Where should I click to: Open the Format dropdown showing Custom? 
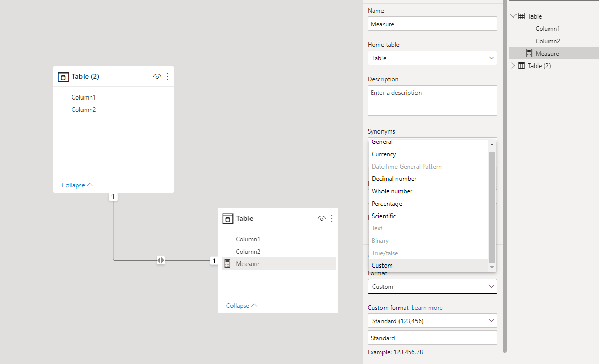coord(432,287)
